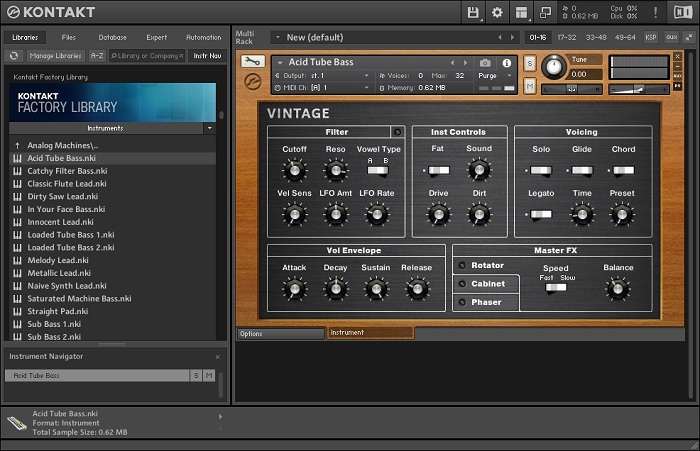Click the next instrument arrow

(x=465, y=63)
